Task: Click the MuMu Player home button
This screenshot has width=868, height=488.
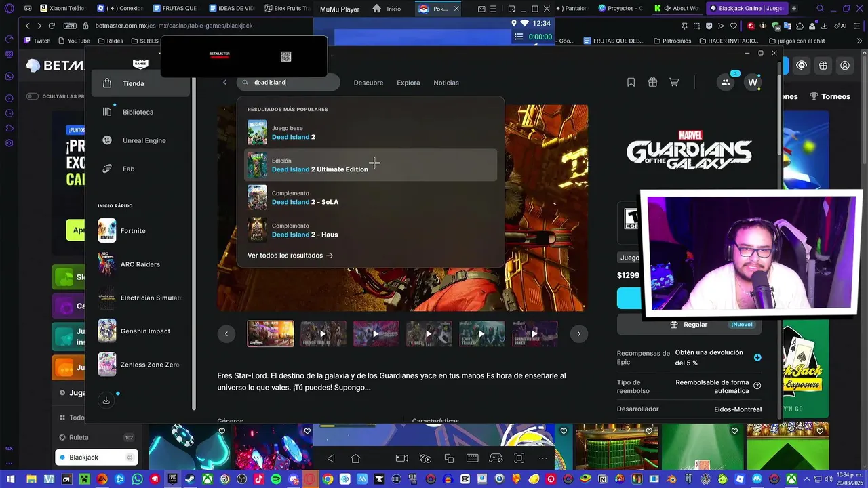Action: [x=355, y=459]
